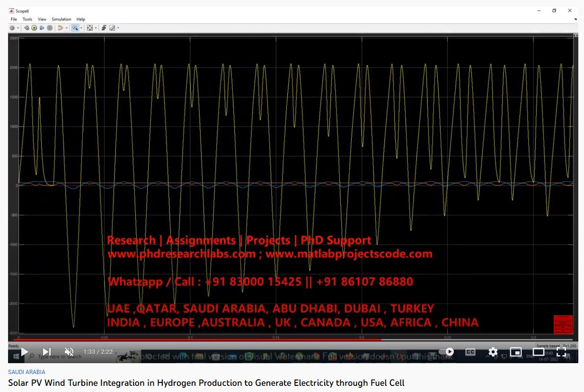Viewport: 584px width, 392px height.
Task: Toggle the video autoplay switch
Action: pos(447,352)
